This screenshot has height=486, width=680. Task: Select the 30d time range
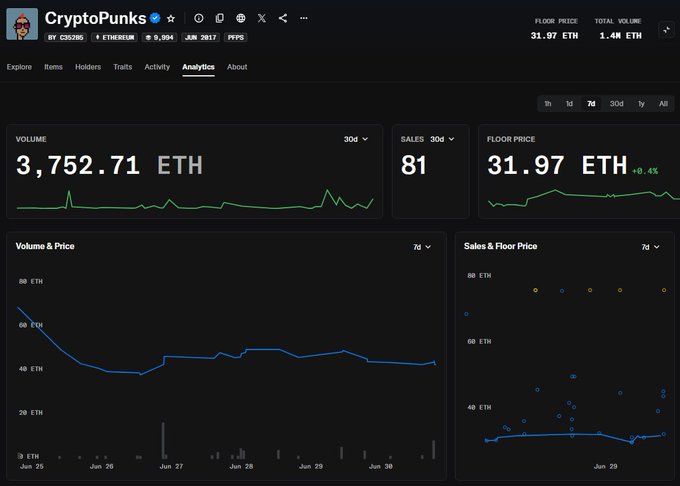coord(616,104)
